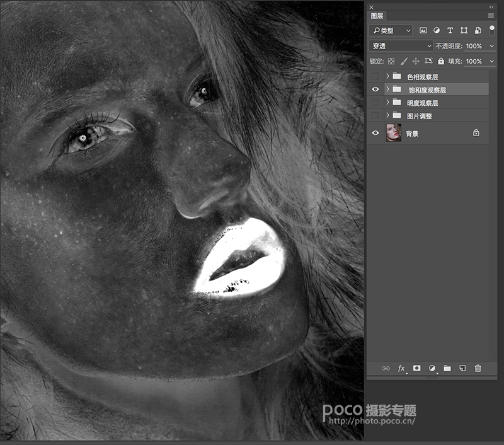Image resolution: width=504 pixels, height=445 pixels.
Task: Filter layers by type layer icon
Action: pyautogui.click(x=450, y=30)
